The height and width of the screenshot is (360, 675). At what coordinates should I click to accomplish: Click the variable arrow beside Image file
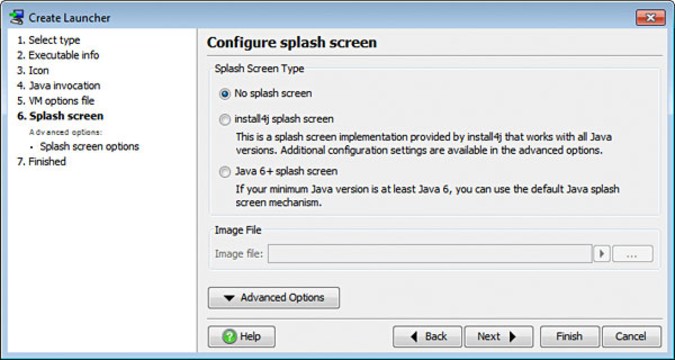point(602,254)
